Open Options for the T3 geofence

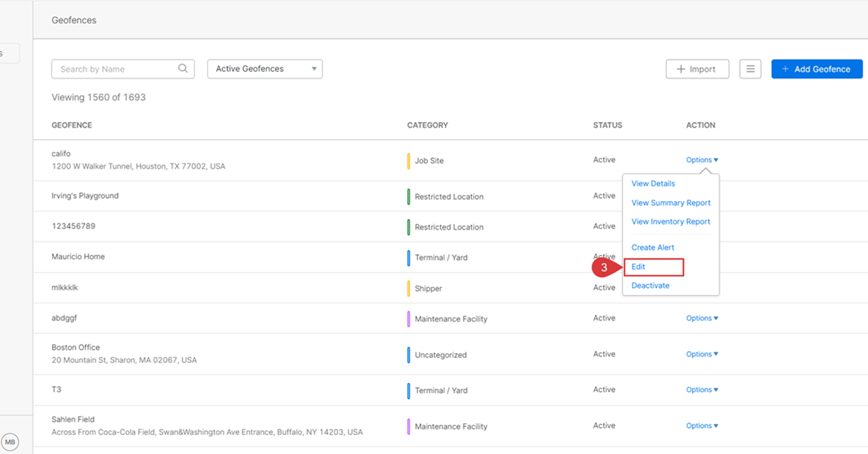(702, 390)
